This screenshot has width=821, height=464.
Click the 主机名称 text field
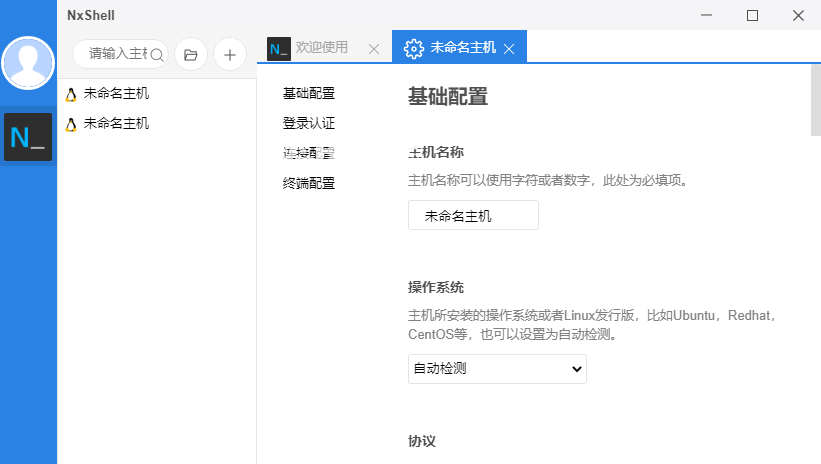[x=473, y=215]
